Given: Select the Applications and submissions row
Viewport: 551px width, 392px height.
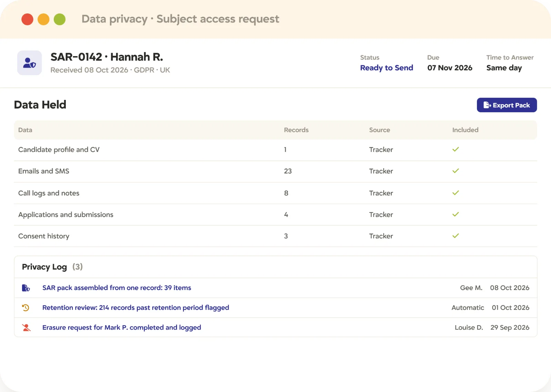Looking at the screenshot, I should pos(275,215).
